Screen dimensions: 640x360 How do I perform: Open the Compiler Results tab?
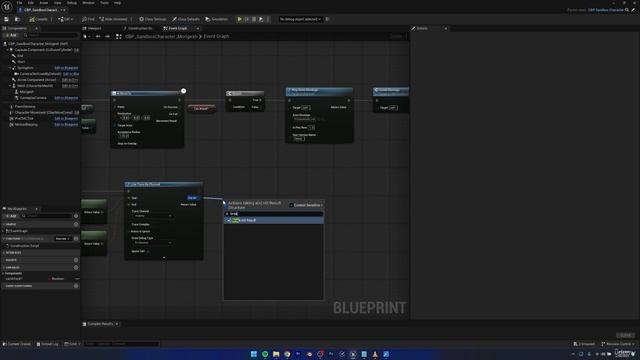click(100, 324)
